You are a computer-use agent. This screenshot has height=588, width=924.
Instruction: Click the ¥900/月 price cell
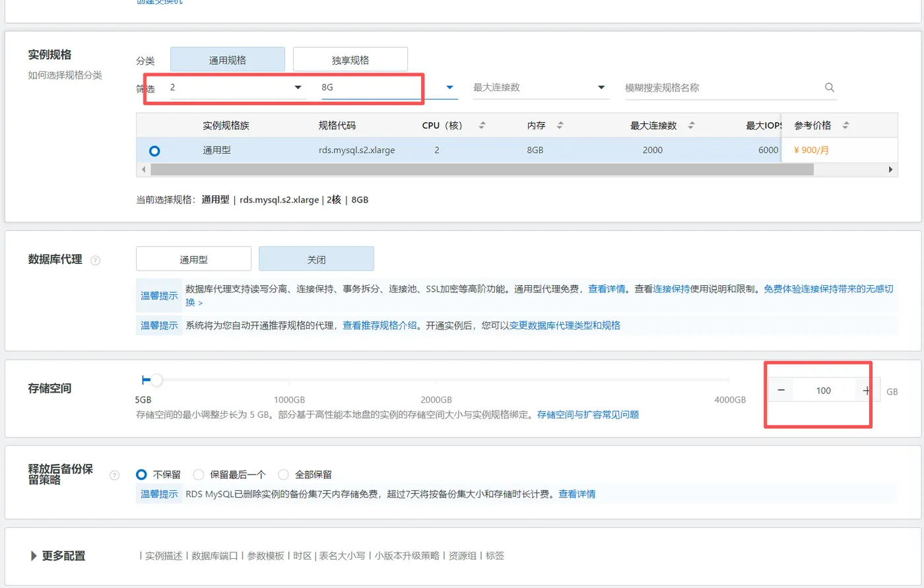point(811,150)
